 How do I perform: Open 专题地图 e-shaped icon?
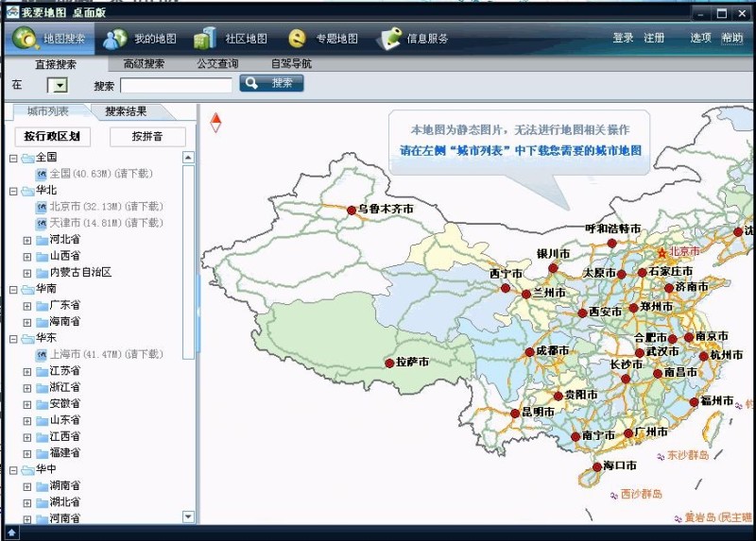[x=297, y=38]
